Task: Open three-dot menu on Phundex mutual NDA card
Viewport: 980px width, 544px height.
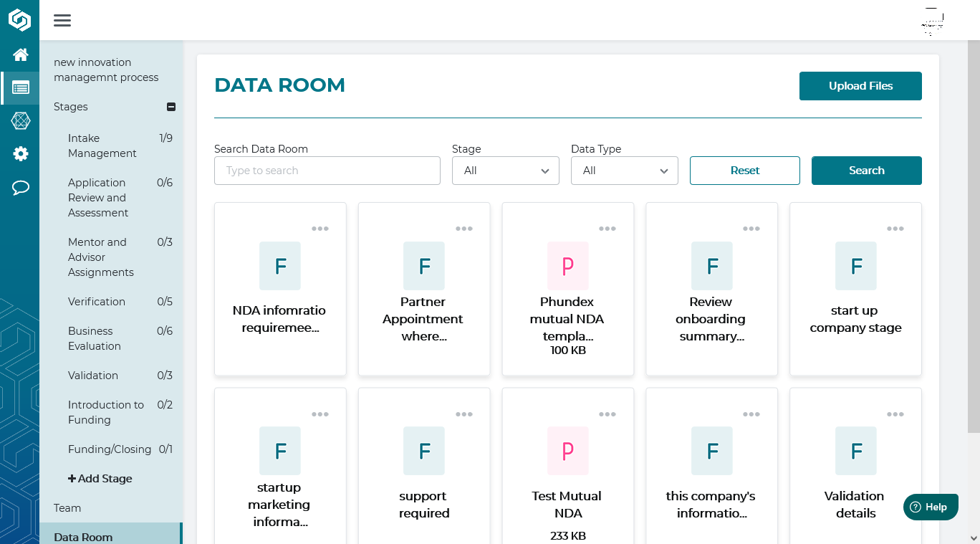Action: [607, 229]
